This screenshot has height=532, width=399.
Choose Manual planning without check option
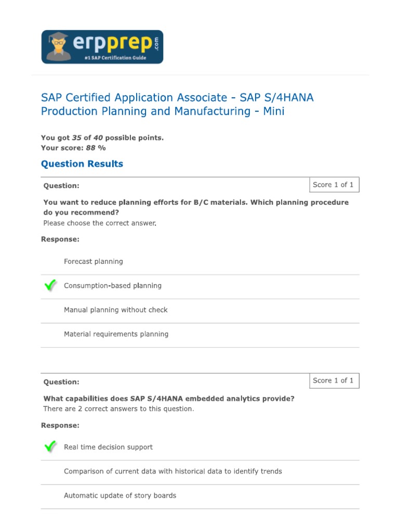click(x=116, y=310)
